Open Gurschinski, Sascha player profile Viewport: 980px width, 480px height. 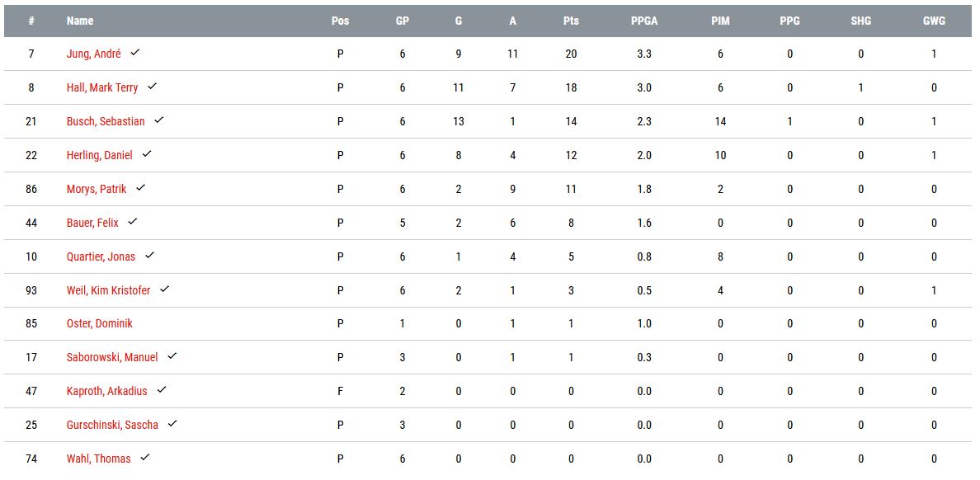(112, 426)
